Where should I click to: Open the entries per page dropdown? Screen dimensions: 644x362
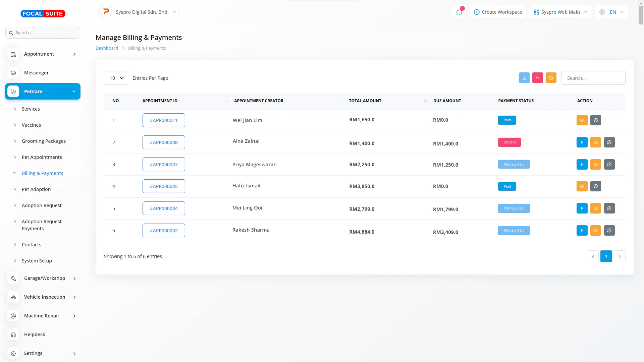click(x=116, y=78)
